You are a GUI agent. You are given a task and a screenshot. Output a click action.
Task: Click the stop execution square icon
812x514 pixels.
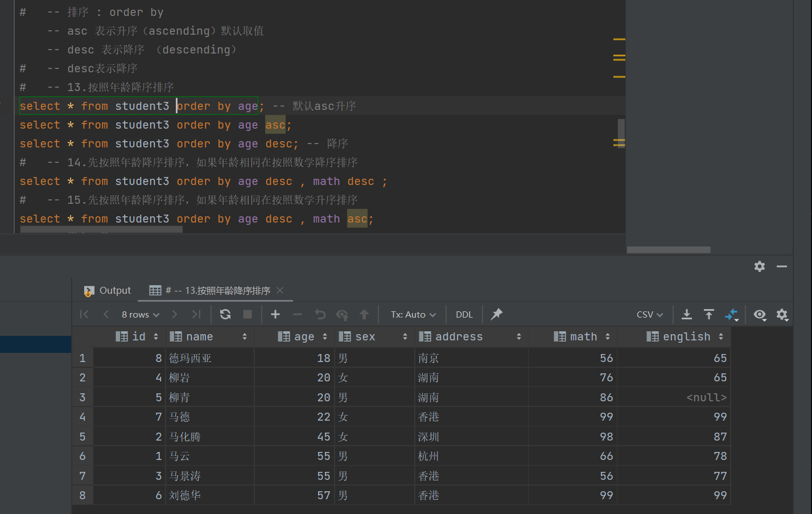pyautogui.click(x=248, y=314)
